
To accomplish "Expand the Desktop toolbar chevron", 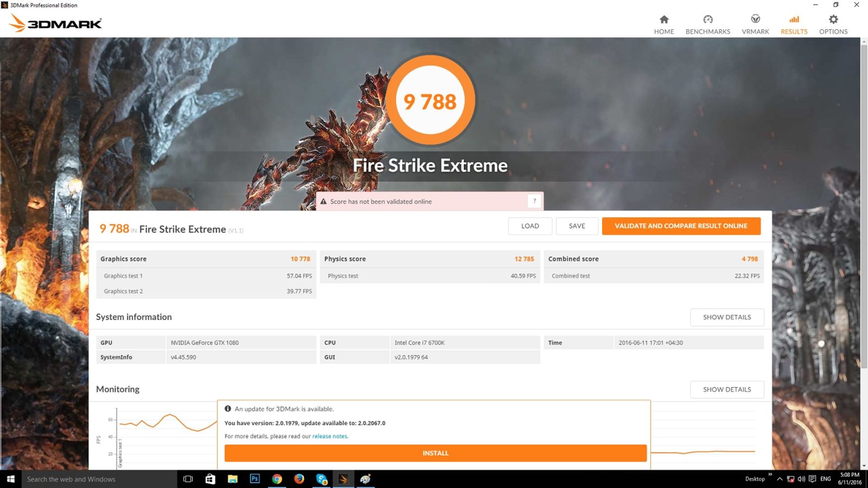I will (x=770, y=474).
